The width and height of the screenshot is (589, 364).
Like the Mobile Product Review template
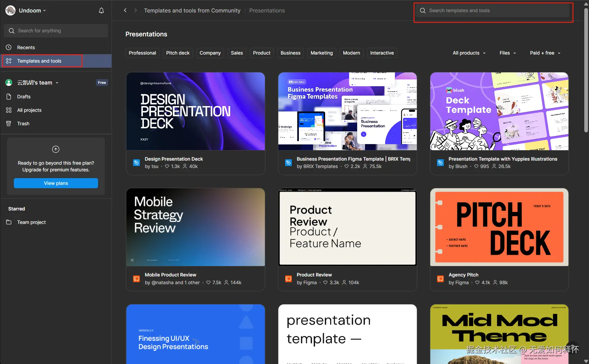(208, 283)
